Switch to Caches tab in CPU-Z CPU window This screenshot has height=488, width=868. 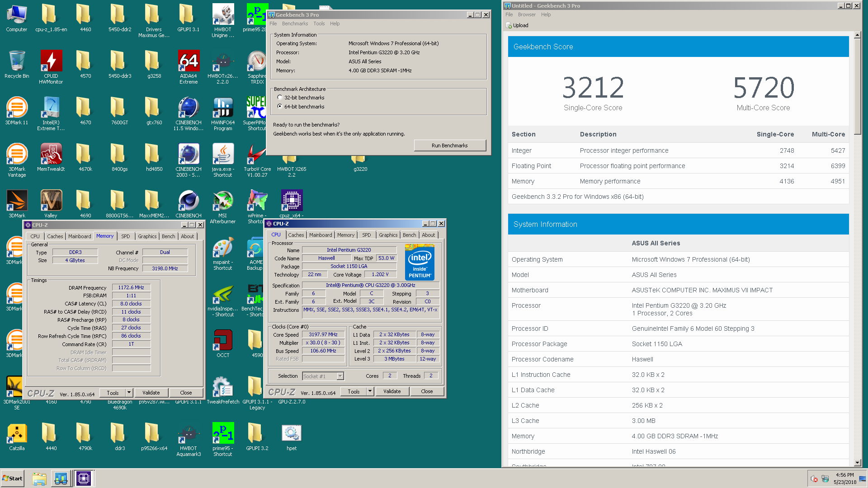(296, 235)
